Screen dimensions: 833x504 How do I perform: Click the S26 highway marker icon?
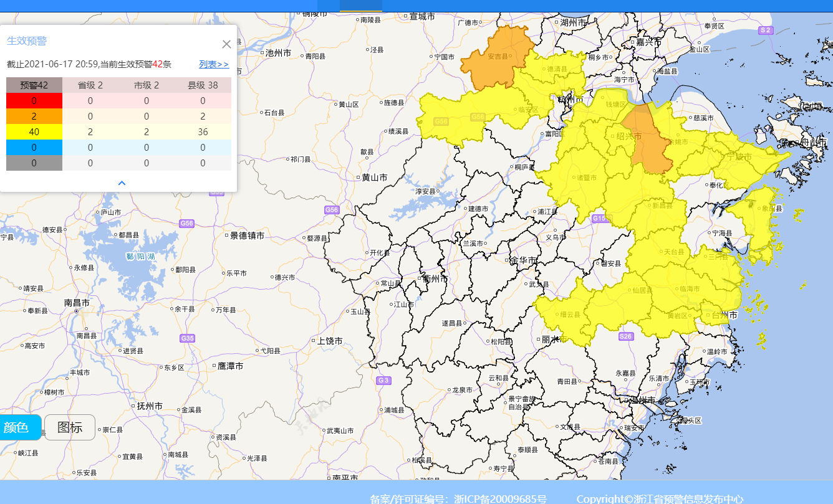(626, 336)
